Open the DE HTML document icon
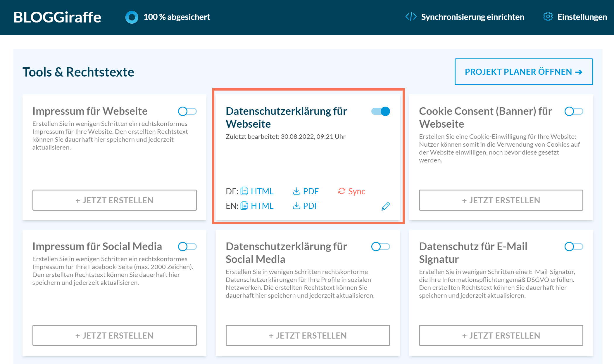614x364 pixels. (x=244, y=191)
